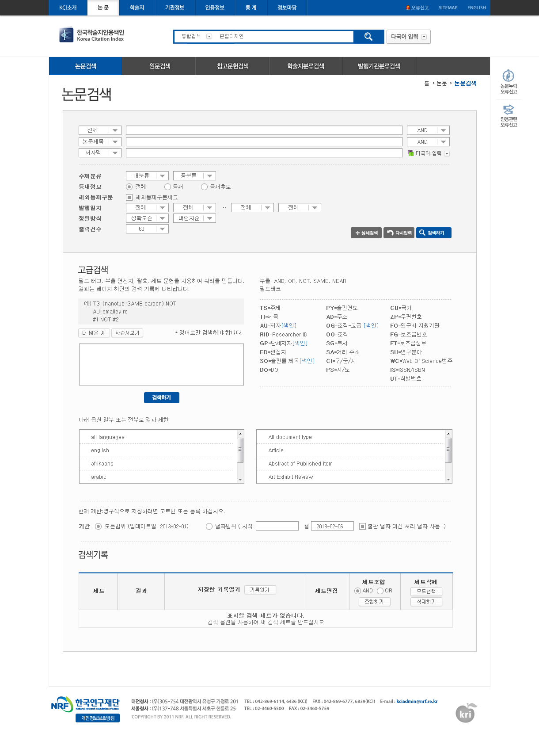
Task: Switch to the 발행기관분류검색 tab
Action: tap(379, 66)
